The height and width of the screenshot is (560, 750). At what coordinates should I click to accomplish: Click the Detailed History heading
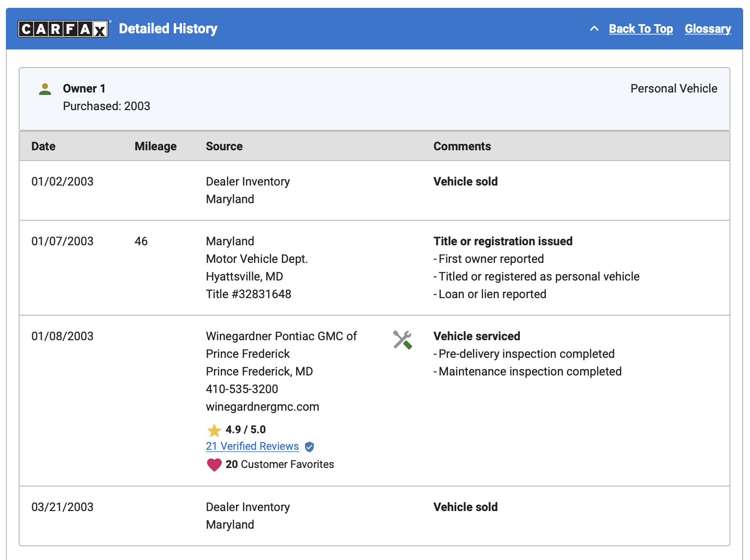click(x=168, y=29)
